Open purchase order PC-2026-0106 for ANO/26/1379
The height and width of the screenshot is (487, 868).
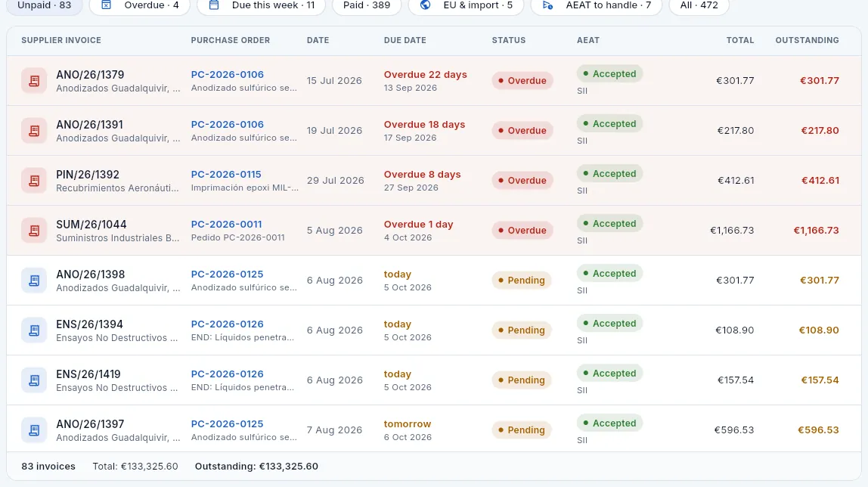coord(227,74)
